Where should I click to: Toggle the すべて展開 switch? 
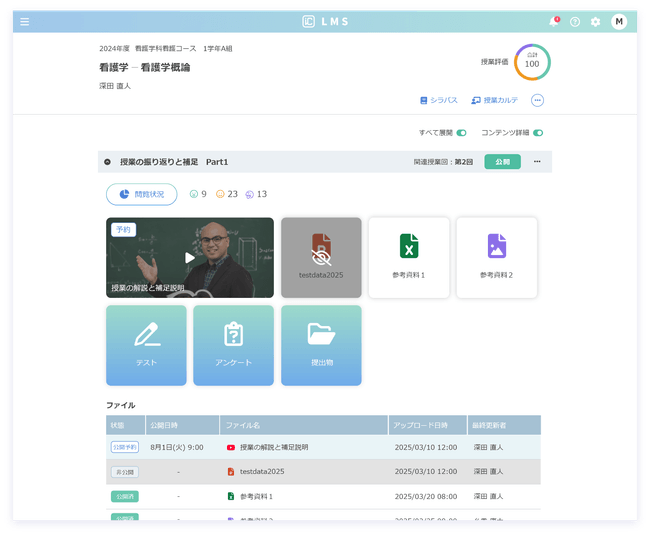coord(461,133)
